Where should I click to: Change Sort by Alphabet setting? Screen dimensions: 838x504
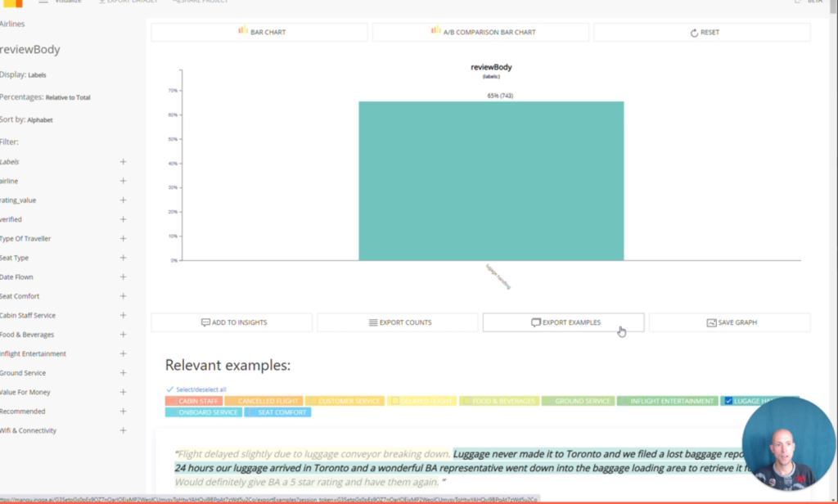tap(40, 119)
